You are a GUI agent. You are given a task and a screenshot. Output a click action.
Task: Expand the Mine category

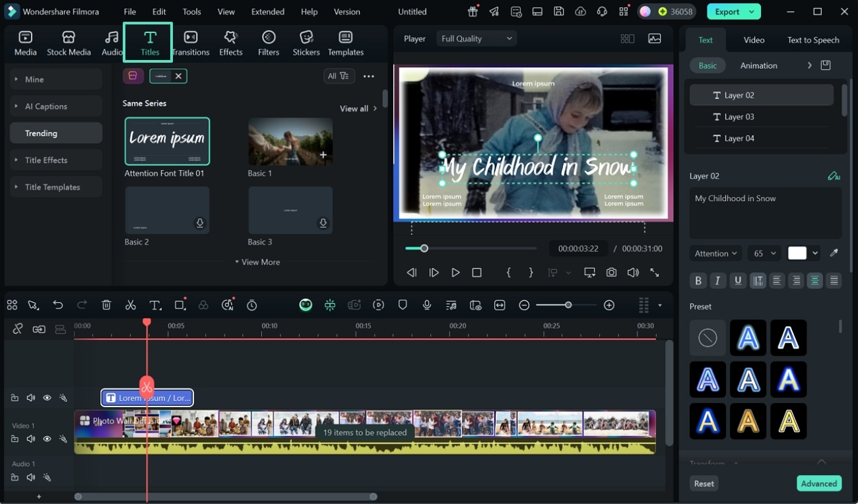(x=56, y=79)
